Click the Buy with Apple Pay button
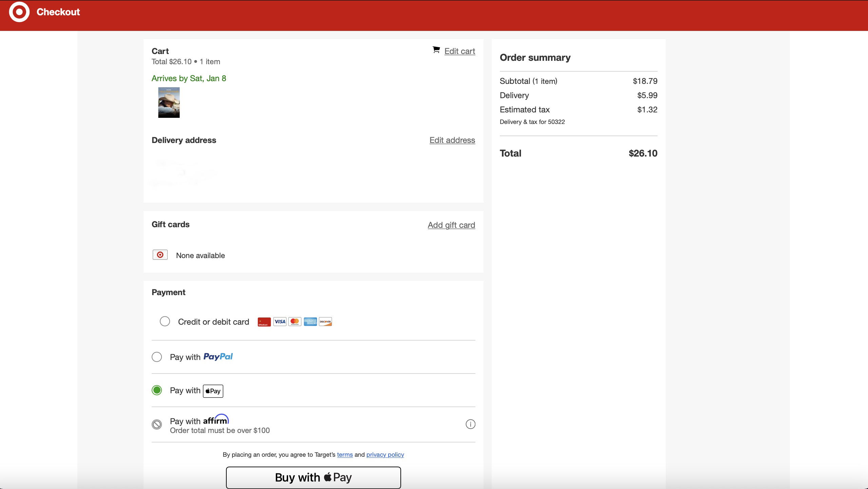Image resolution: width=868 pixels, height=489 pixels. point(313,477)
